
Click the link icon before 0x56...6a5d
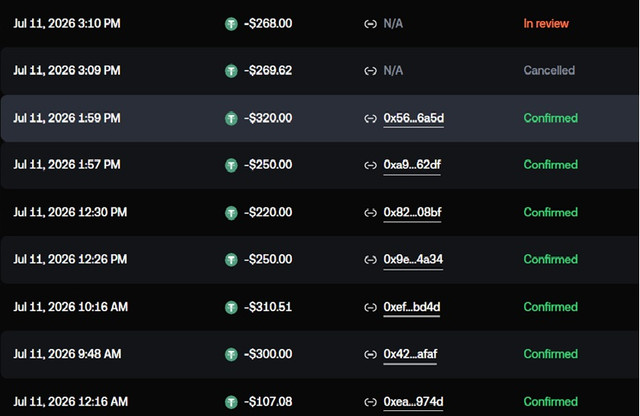pos(370,118)
